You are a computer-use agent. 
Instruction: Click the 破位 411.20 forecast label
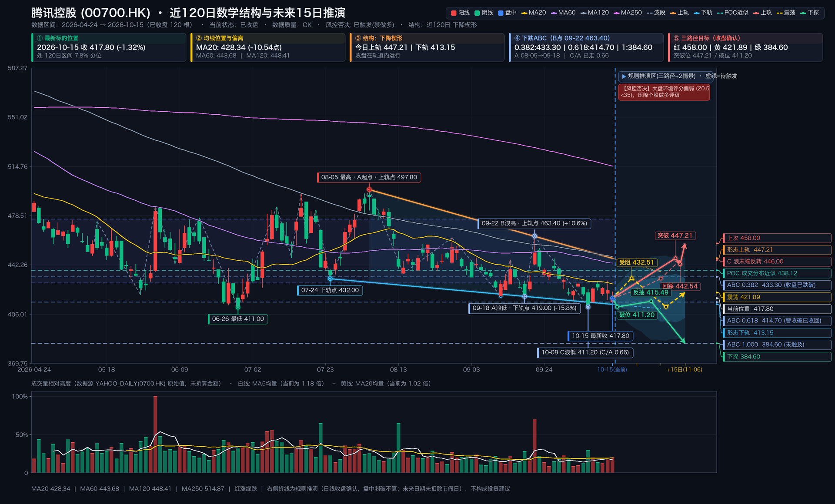637,315
